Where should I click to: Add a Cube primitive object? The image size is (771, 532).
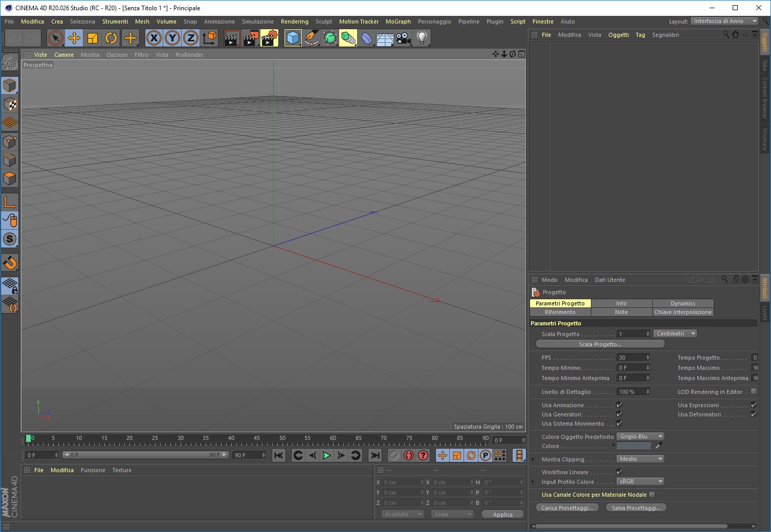[x=293, y=38]
